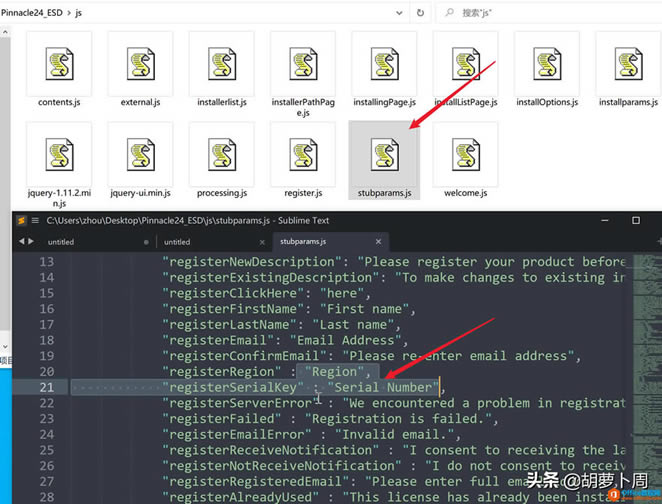Select the processing.js file icon
Viewport: 662px width, 504px height.
pyautogui.click(x=222, y=154)
